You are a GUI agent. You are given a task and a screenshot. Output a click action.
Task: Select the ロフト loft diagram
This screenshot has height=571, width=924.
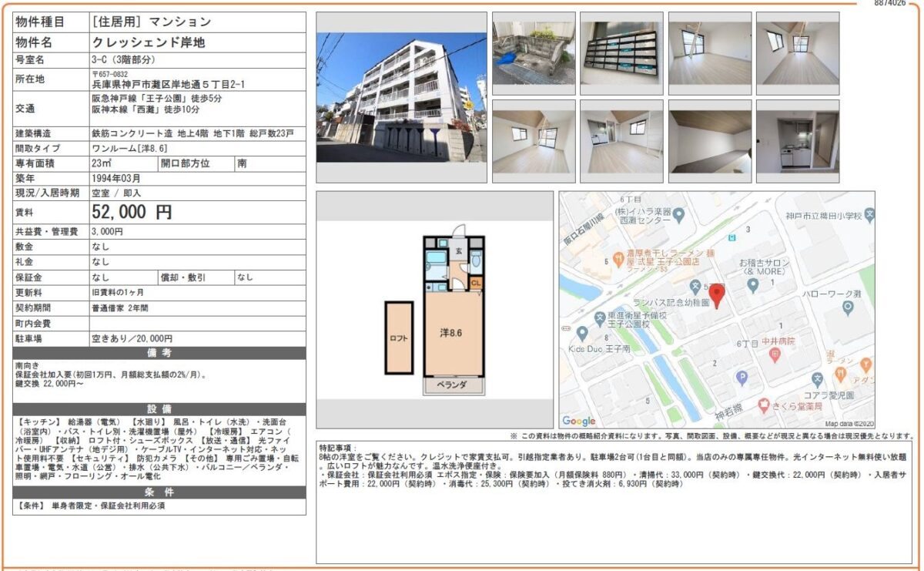coord(399,338)
